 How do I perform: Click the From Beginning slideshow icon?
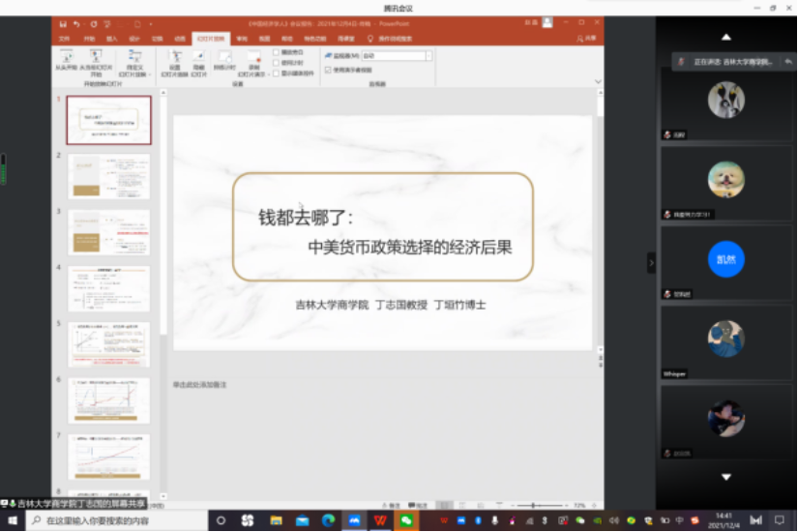66,59
